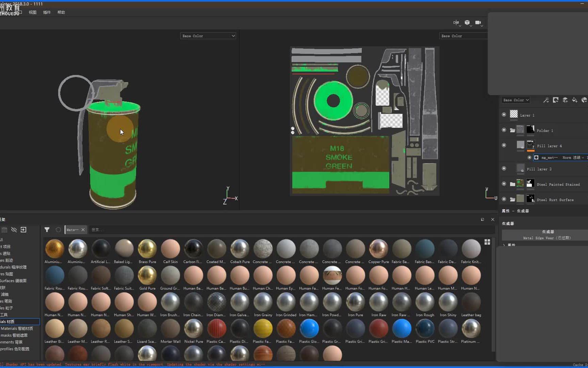
Task: Click the folder icon of Folder 1
Action: point(512,130)
